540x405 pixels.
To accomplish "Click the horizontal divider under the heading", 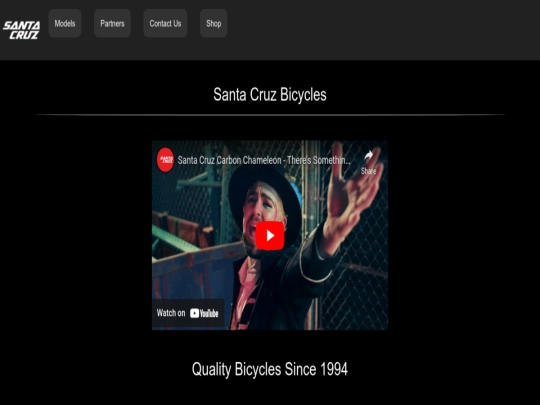I will click(x=270, y=115).
